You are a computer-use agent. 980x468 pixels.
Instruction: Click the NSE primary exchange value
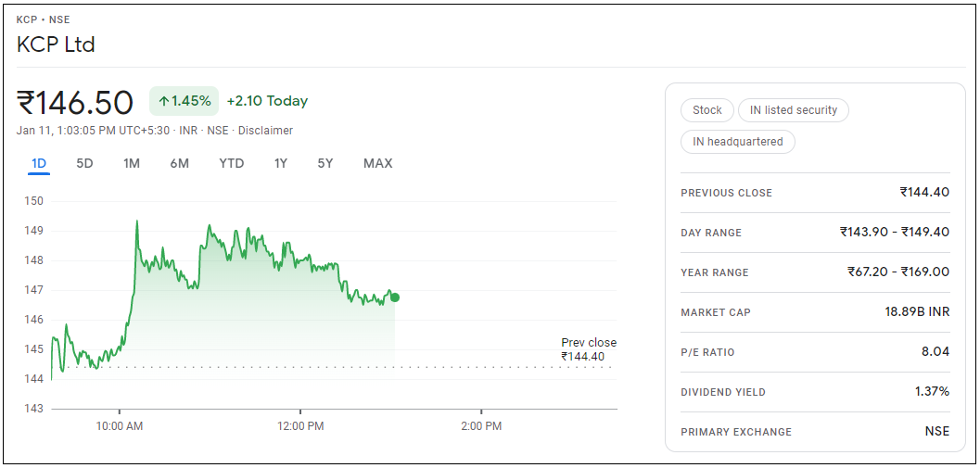point(936,432)
